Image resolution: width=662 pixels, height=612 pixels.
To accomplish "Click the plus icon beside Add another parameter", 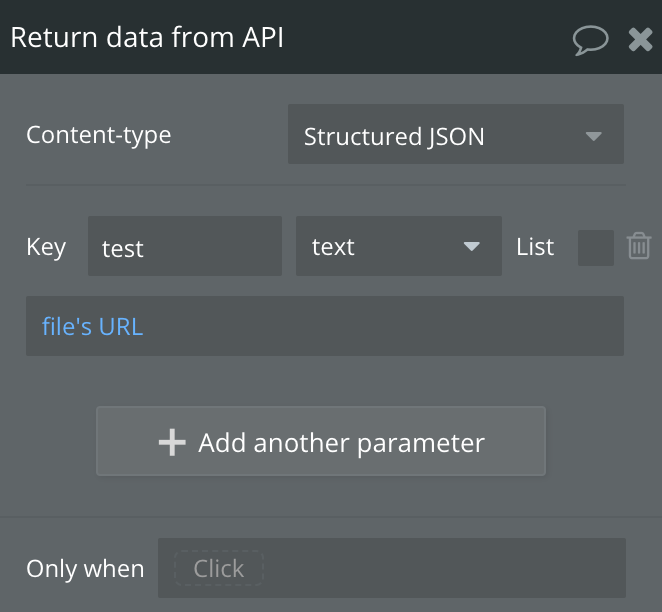I will point(172,442).
